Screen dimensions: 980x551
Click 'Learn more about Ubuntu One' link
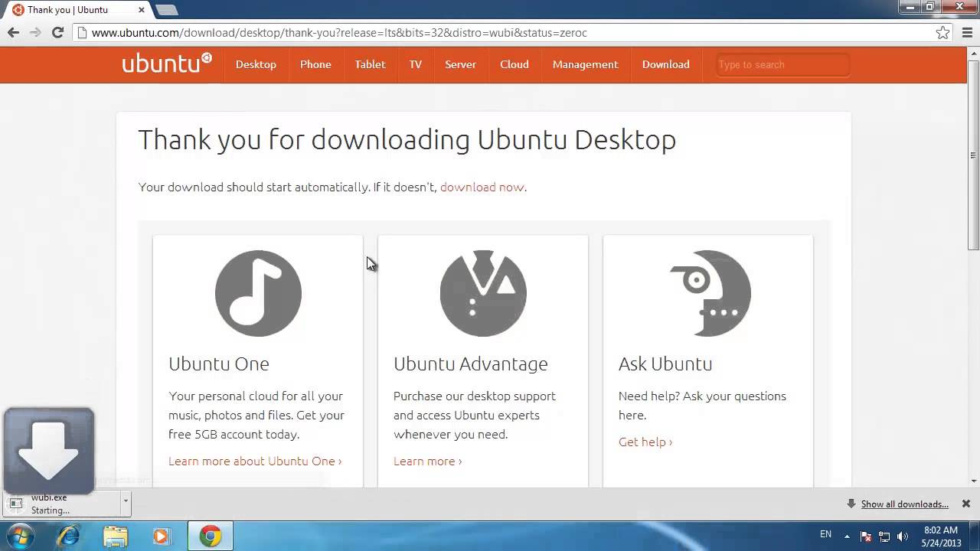tap(255, 461)
